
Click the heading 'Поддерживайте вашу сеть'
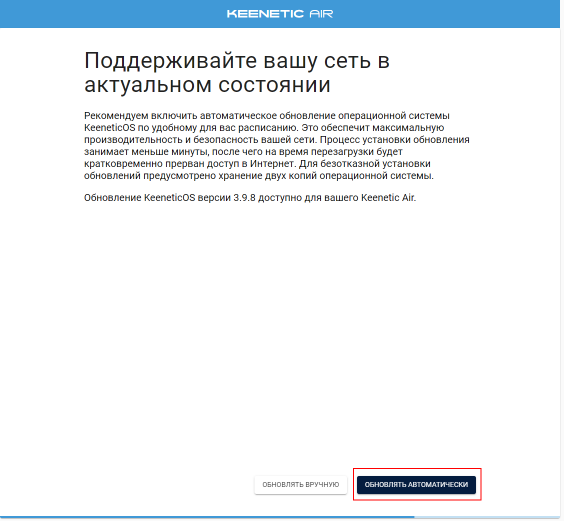(x=227, y=60)
